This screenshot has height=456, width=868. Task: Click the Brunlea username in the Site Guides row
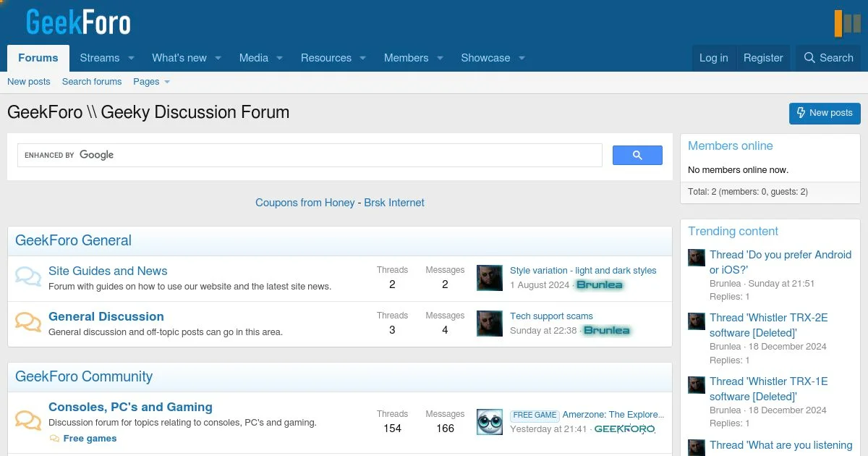pos(600,285)
